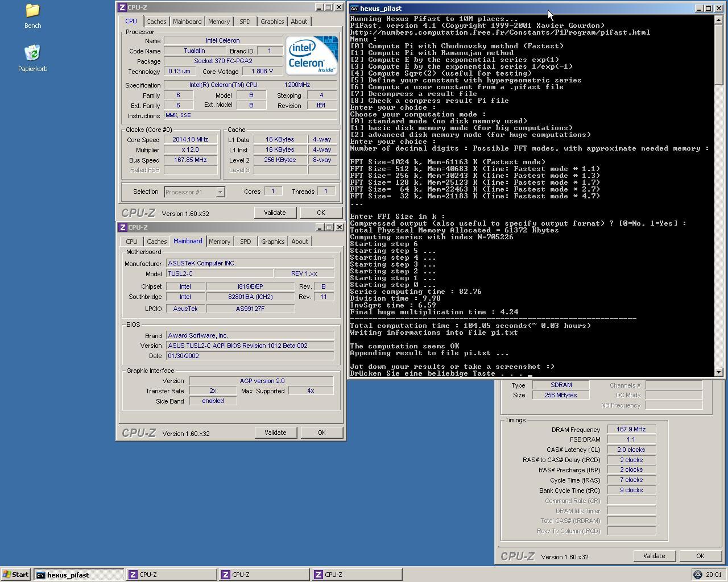
Task: Click the BIOS Brand field Award Software, Inc.
Action: click(x=250, y=335)
